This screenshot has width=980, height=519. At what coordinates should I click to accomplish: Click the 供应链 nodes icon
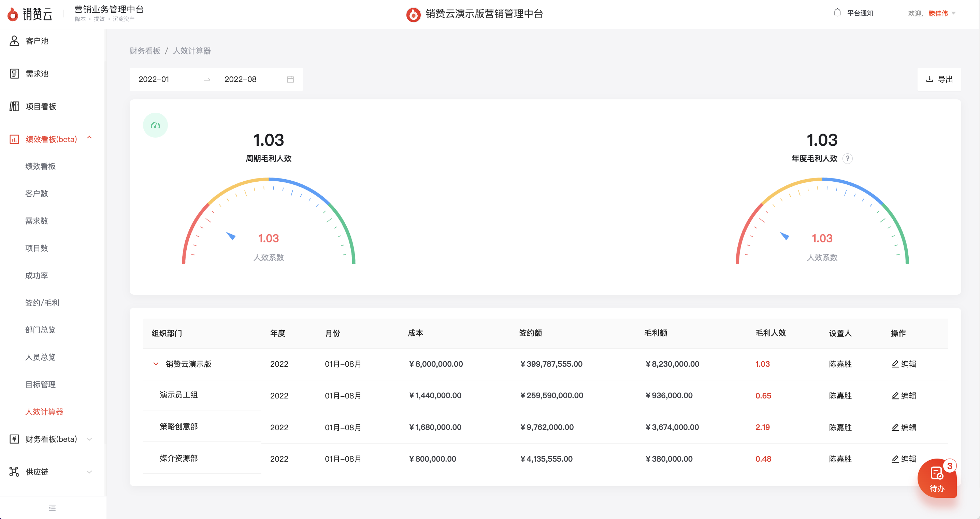click(x=14, y=472)
